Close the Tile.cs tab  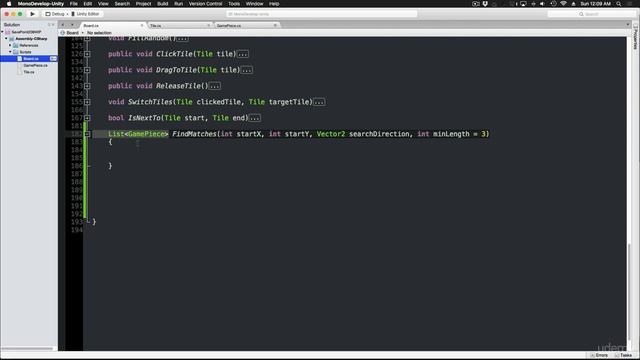[209, 25]
